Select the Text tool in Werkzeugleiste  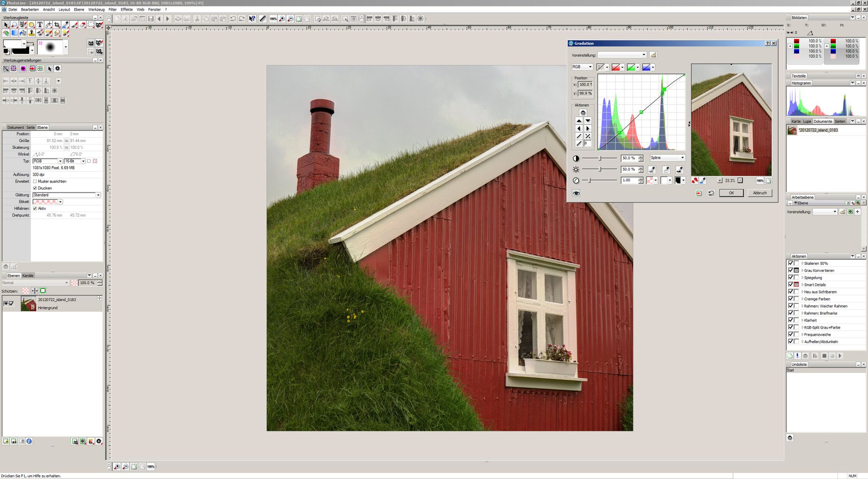(40, 25)
